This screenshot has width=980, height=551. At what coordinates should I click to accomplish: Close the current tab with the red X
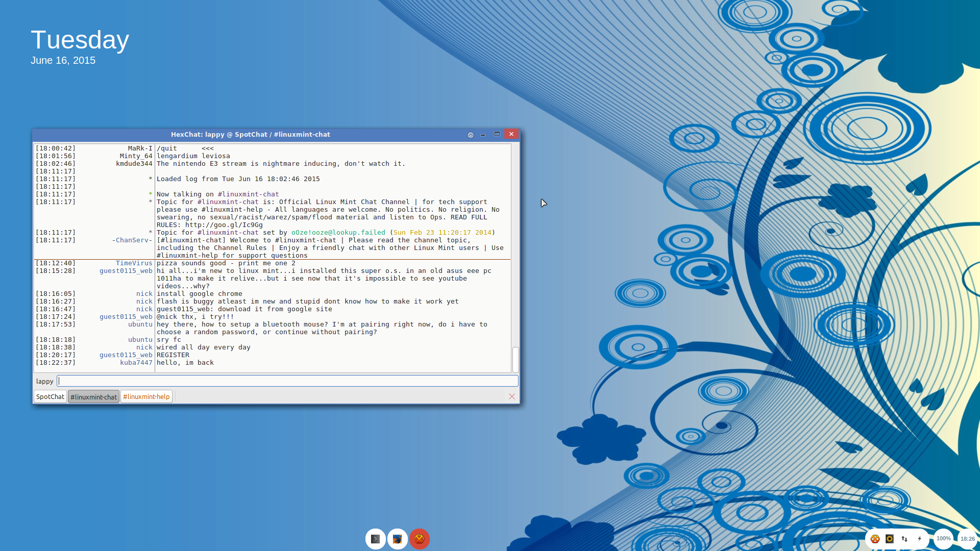(x=512, y=396)
